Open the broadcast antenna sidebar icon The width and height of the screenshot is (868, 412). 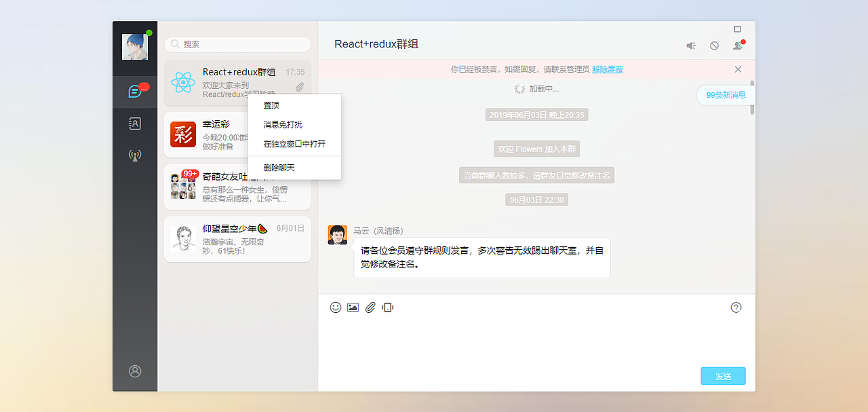pos(135,155)
